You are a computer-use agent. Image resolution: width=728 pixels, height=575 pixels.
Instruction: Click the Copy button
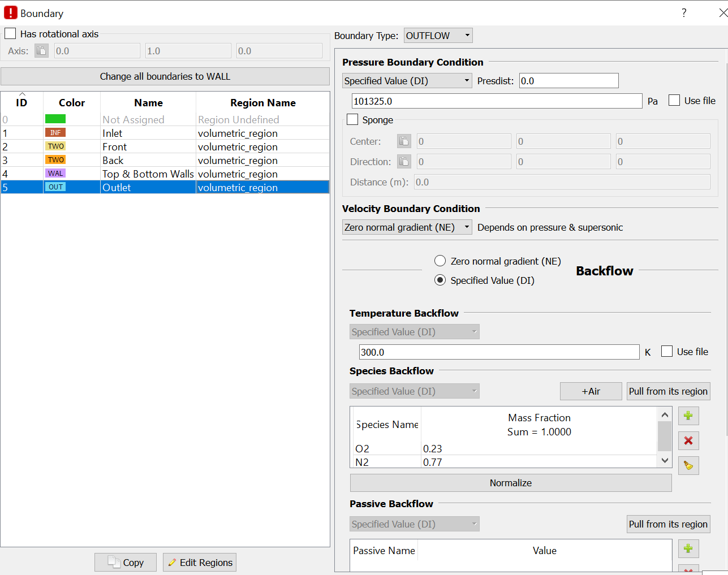[x=126, y=563]
